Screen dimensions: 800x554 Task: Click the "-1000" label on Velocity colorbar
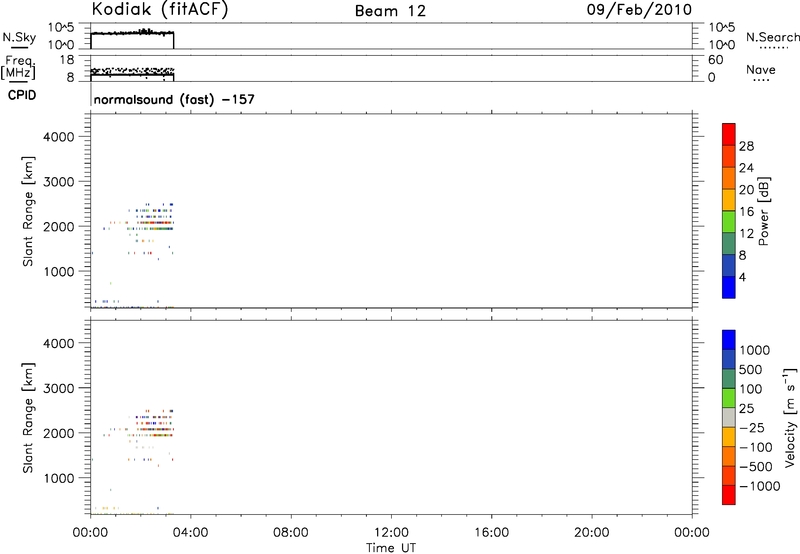pyautogui.click(x=759, y=486)
